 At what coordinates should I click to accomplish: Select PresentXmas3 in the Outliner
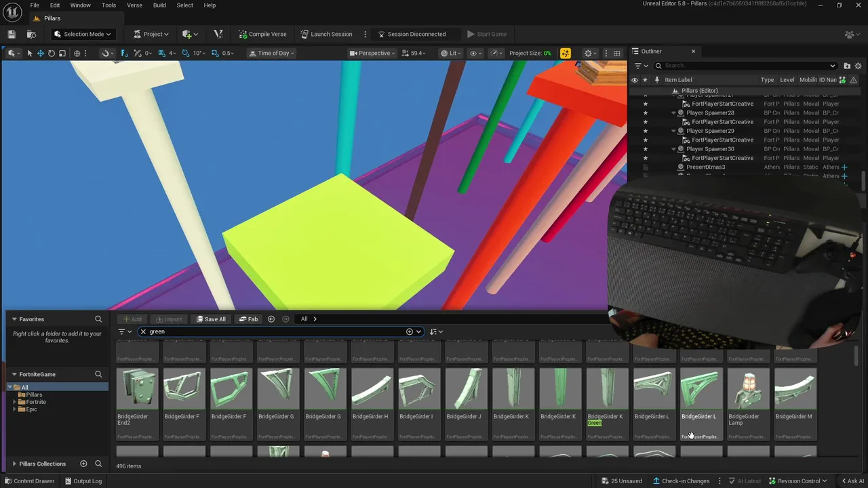pos(705,167)
